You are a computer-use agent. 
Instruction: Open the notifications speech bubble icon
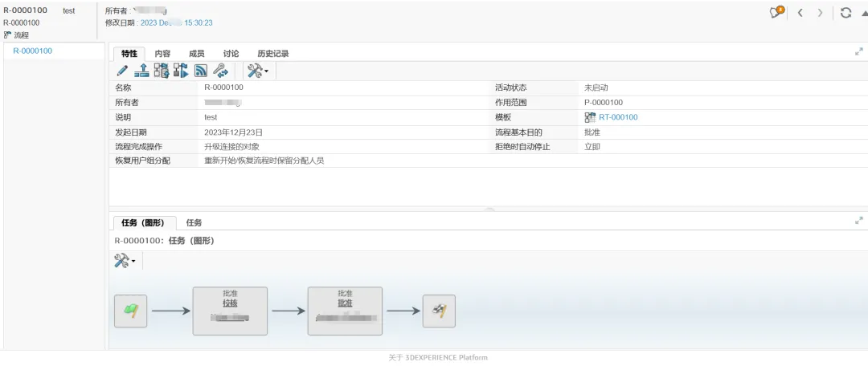click(776, 13)
